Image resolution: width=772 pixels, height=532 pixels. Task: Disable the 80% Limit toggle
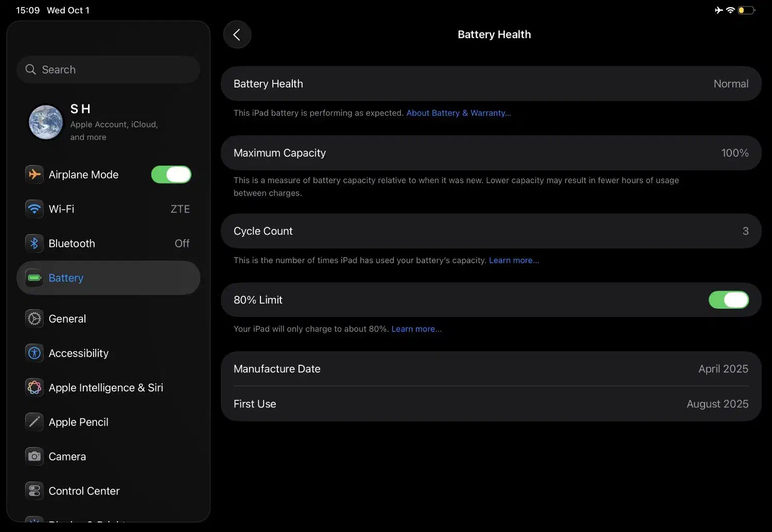728,300
